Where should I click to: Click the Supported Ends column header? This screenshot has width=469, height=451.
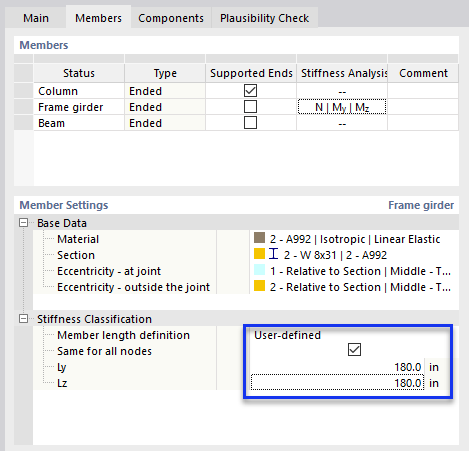(x=251, y=73)
